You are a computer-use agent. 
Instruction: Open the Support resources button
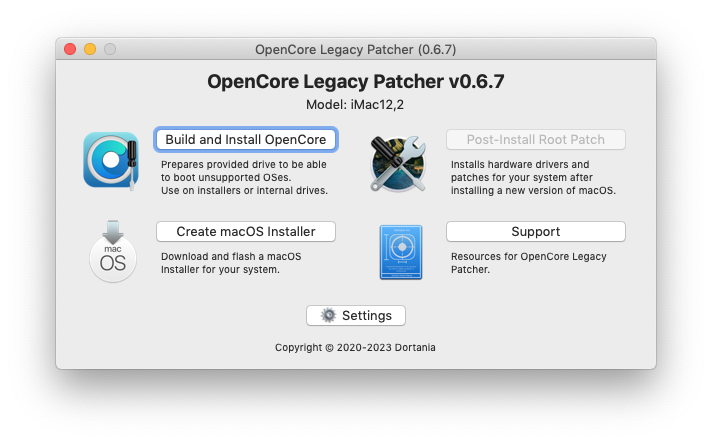tap(536, 231)
